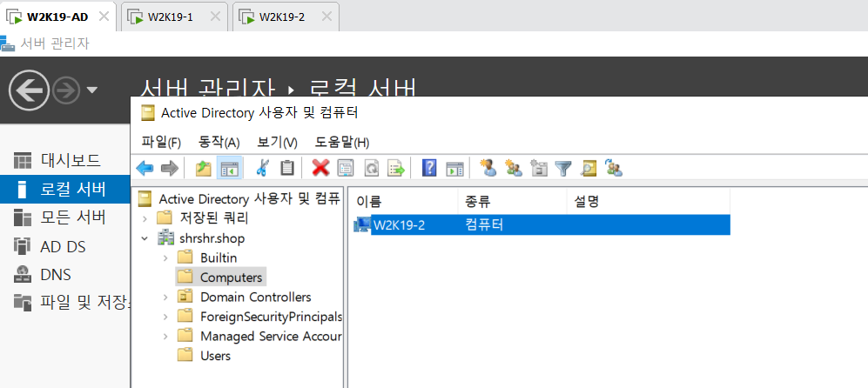Go up one level with folder-arrow icon

pos(204,168)
